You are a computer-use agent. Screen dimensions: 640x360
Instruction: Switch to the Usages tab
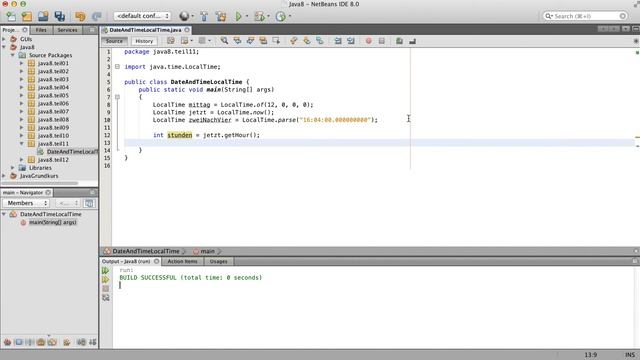pos(218,261)
